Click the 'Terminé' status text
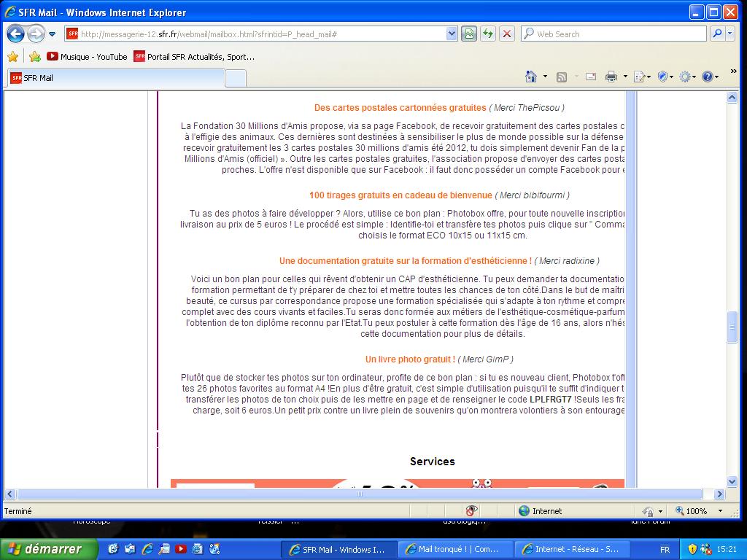Screen dimensions: 747x560 18,511
